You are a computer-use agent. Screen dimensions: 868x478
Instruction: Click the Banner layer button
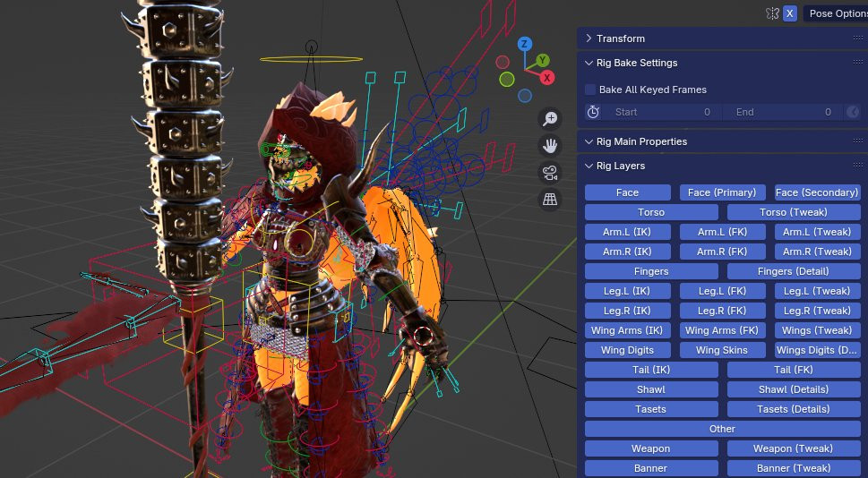coord(651,468)
